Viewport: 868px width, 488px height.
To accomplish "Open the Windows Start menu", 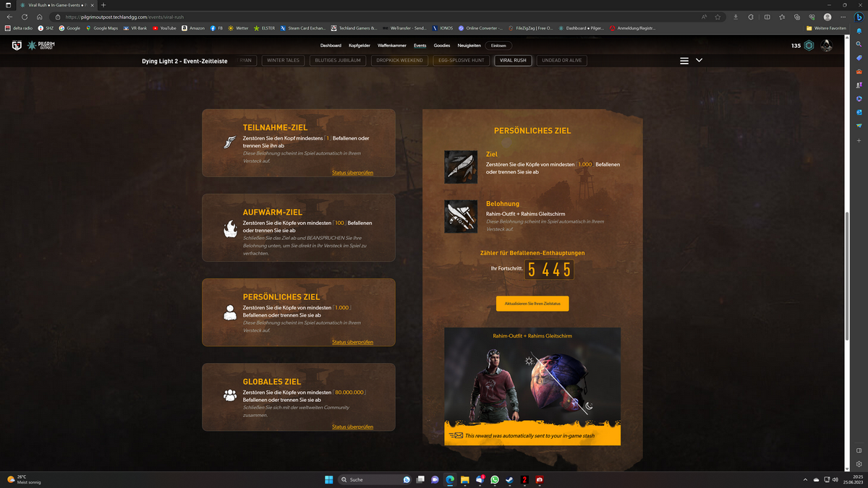I will (329, 479).
